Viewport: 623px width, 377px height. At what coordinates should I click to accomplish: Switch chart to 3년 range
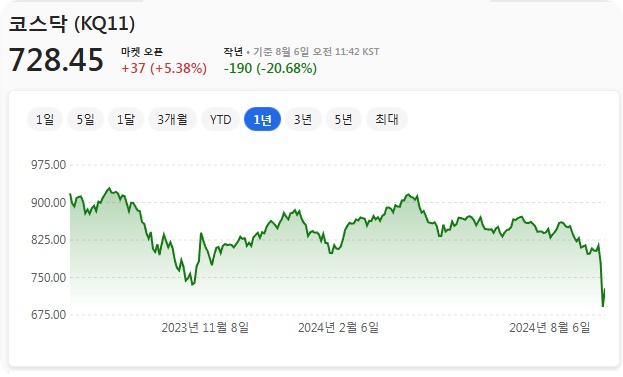(303, 119)
